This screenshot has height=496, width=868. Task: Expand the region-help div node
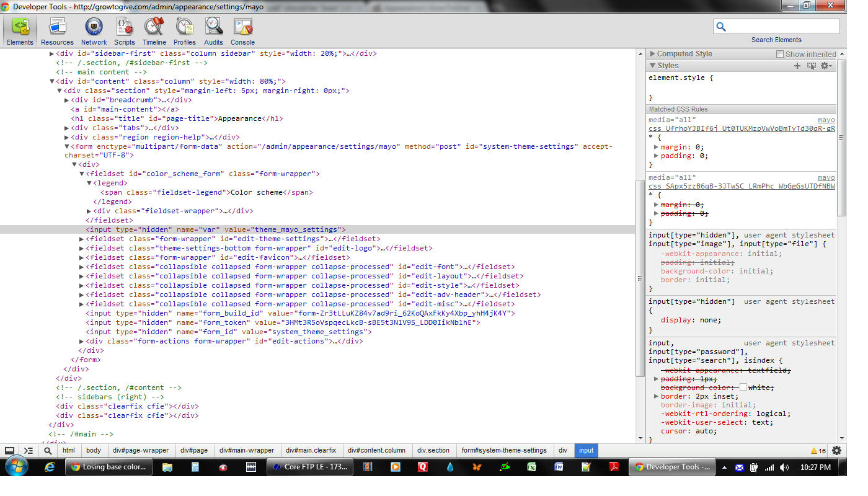66,137
